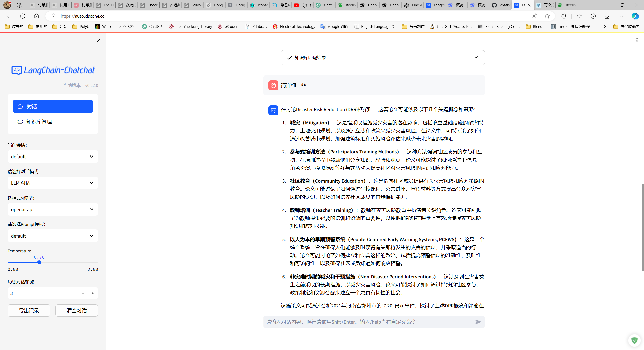Viewport: 644px width, 350px height.
Task: Open the Copilot sidebar icon
Action: pyautogui.click(x=635, y=16)
